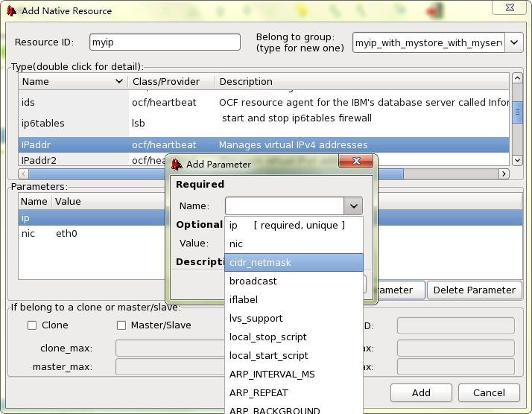Enable the Clone checkbox
The height and width of the screenshot is (414, 532).
(x=32, y=325)
